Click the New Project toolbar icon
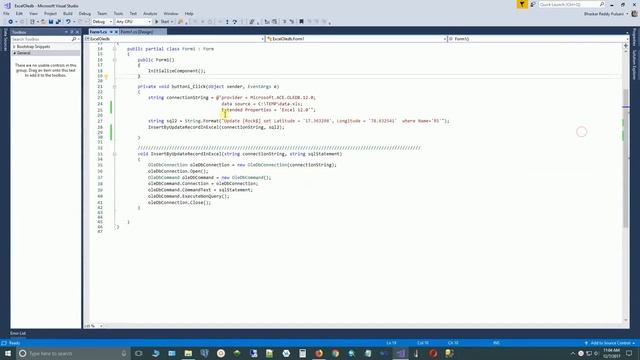 tap(32, 22)
